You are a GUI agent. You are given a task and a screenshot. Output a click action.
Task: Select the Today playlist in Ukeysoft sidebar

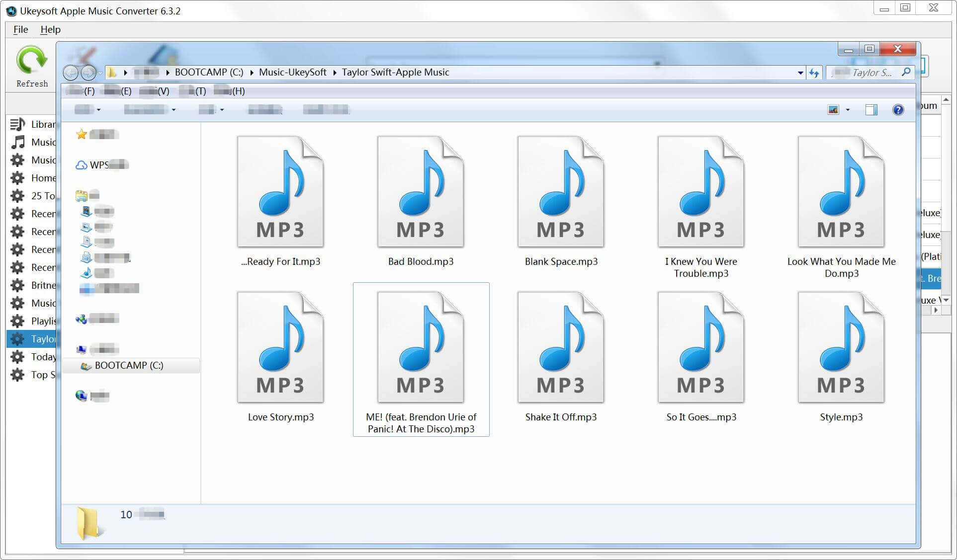(33, 357)
